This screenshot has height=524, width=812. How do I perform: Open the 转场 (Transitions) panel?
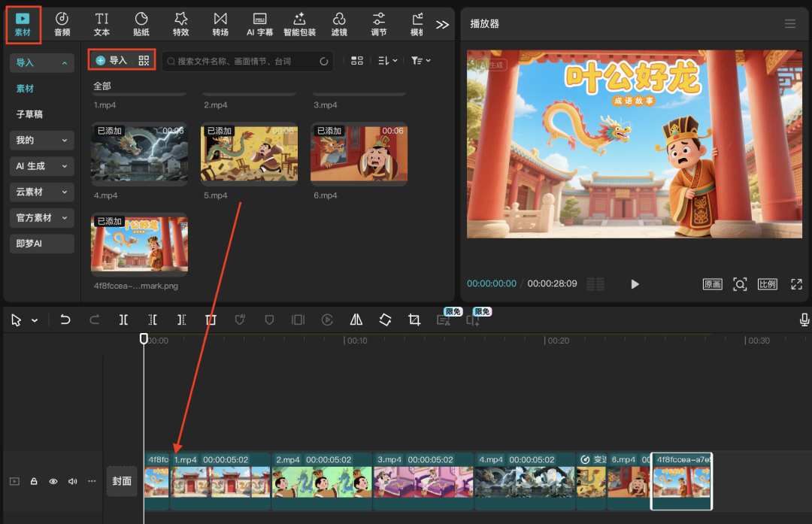coord(220,23)
